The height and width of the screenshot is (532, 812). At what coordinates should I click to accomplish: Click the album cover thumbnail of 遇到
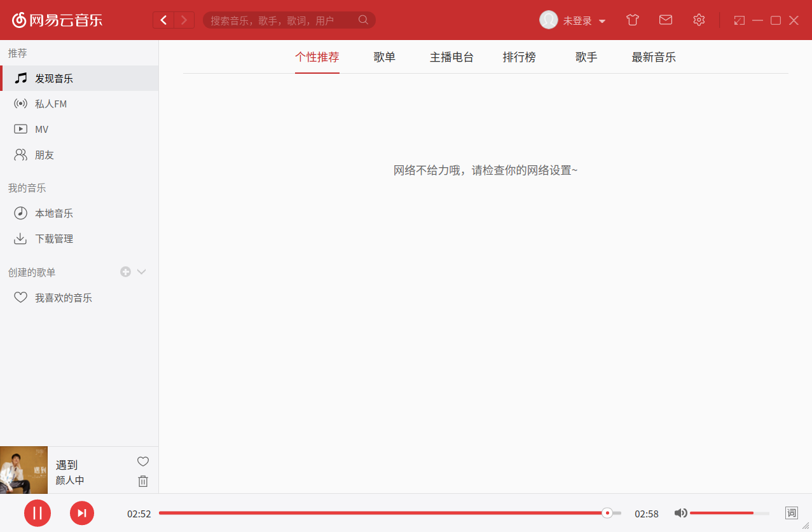[24, 470]
